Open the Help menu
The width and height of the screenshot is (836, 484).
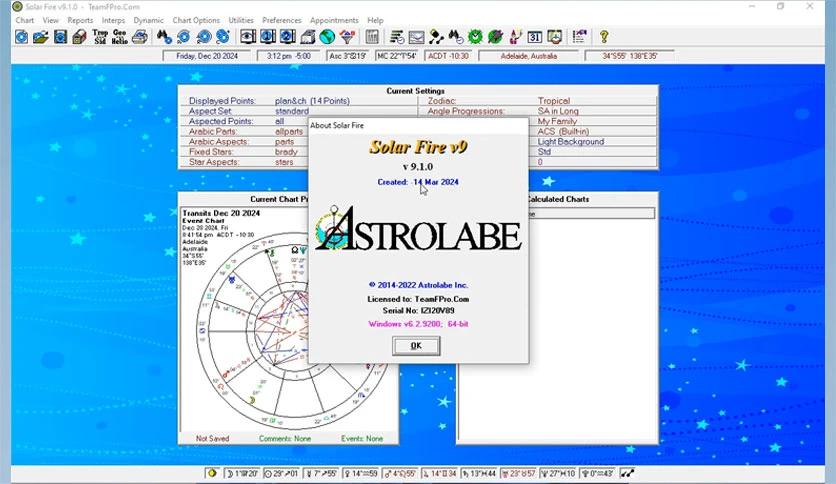(x=375, y=20)
